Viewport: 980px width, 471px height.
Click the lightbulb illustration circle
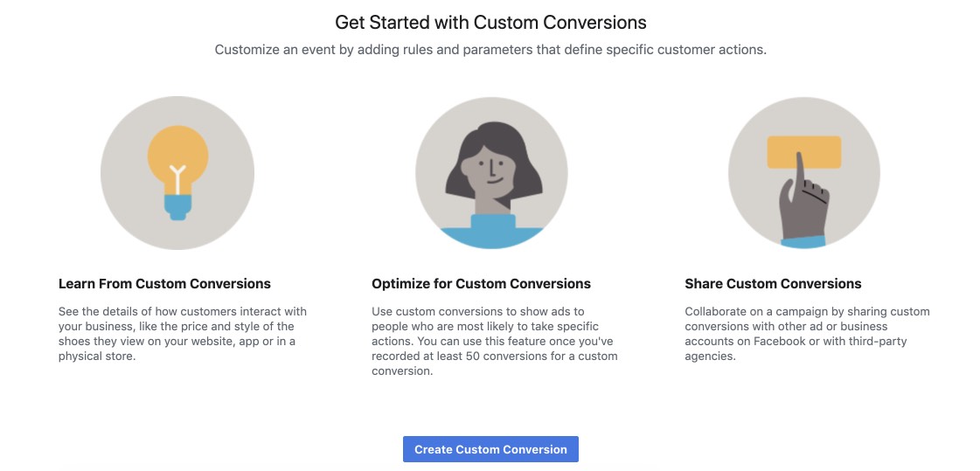click(x=177, y=173)
